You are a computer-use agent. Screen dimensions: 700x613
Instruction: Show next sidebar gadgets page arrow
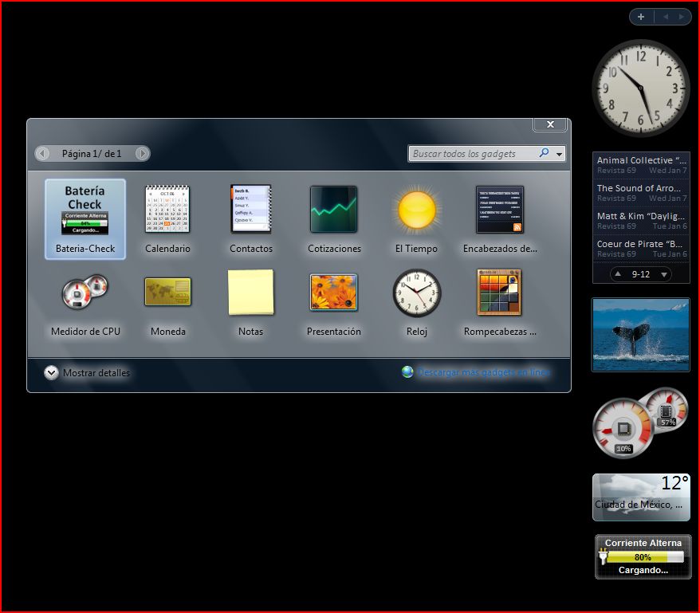tap(681, 17)
